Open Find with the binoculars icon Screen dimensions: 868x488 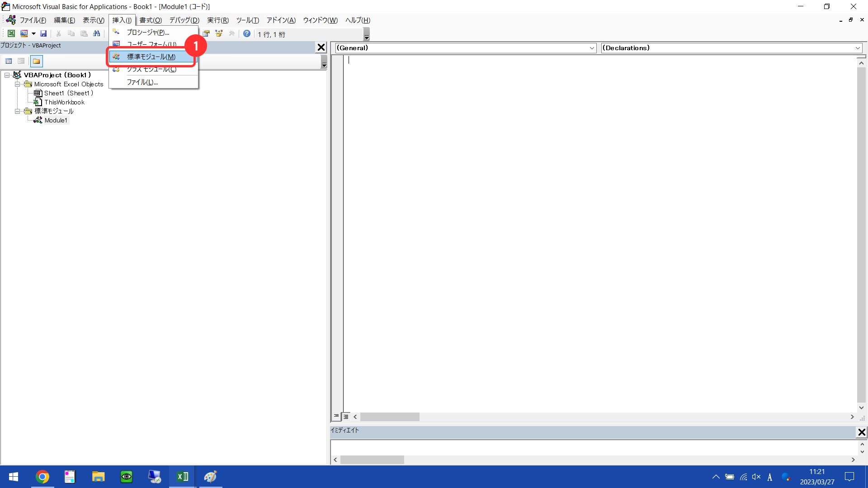point(97,33)
